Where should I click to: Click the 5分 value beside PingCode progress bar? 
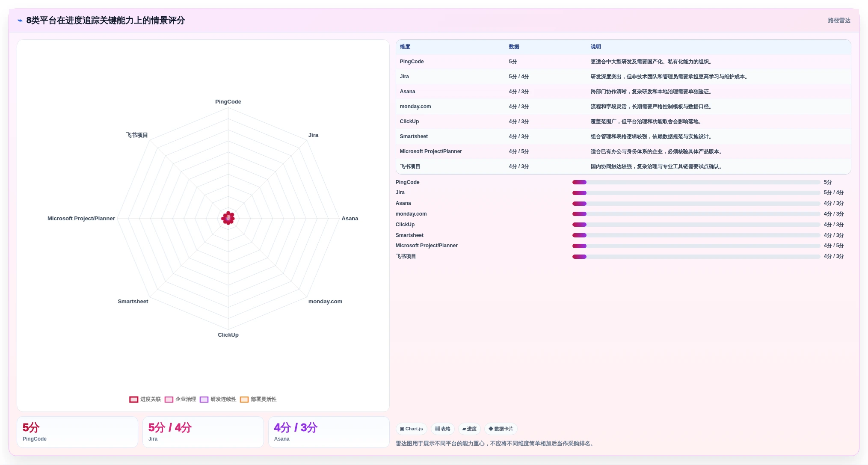click(x=828, y=182)
